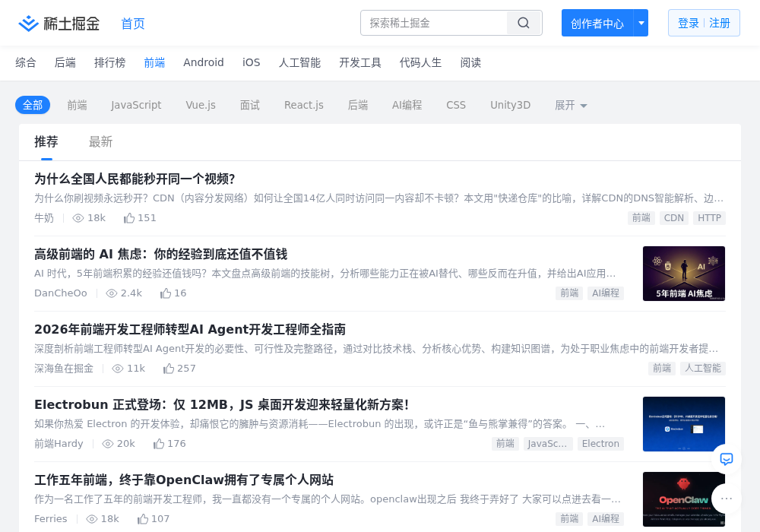Open the 2026年前端开发工程师转型AI Agent article
Viewport: 760px width, 532px height.
click(190, 330)
